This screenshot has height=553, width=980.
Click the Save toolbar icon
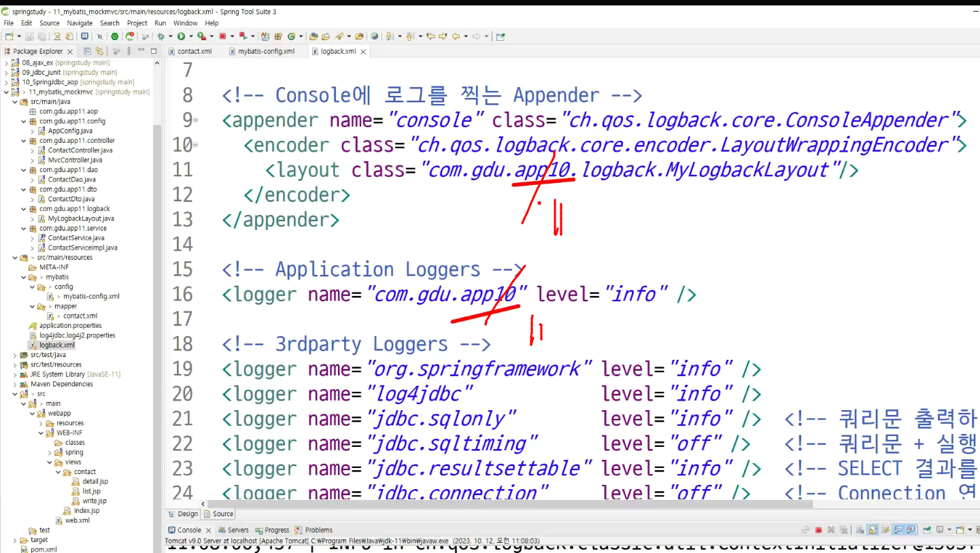tap(29, 36)
